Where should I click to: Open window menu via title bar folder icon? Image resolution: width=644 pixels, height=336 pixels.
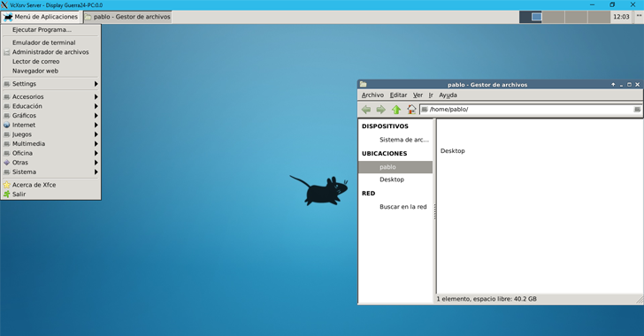point(363,84)
